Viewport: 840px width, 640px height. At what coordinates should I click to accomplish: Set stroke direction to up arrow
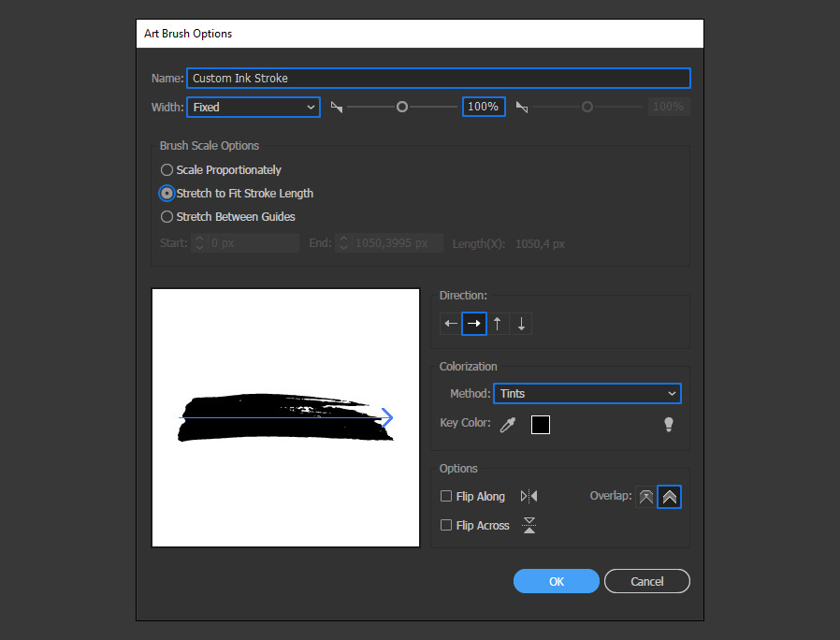498,324
